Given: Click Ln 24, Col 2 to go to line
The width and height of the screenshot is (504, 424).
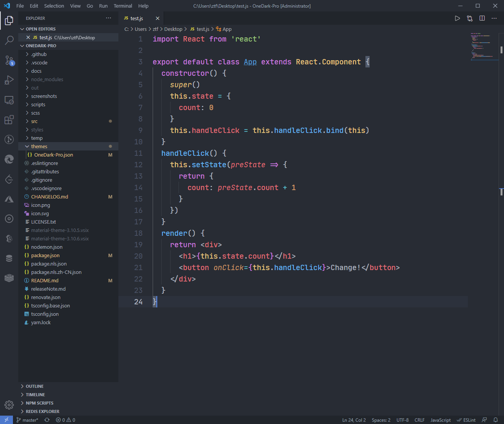Looking at the screenshot, I should pyautogui.click(x=354, y=420).
